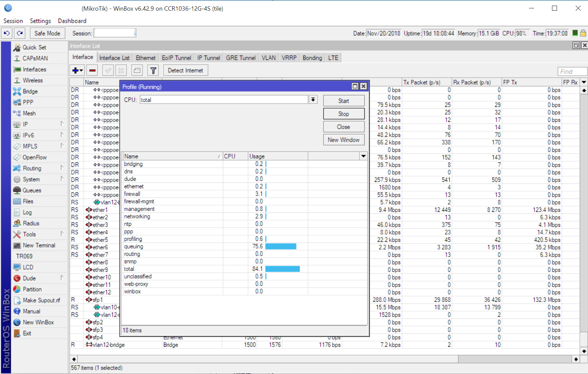Viewport: 588px width, 374px height.
Task: Switch to the Interface List tab
Action: click(x=114, y=58)
